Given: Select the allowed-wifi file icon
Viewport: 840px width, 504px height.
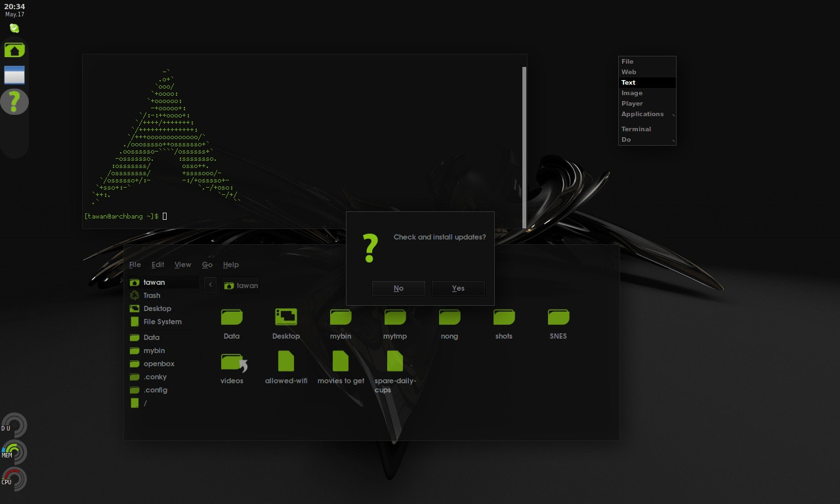Looking at the screenshot, I should click(x=286, y=361).
